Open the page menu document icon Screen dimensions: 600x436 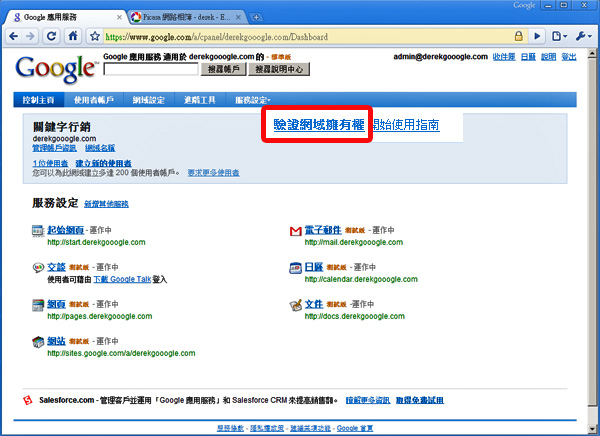pos(559,36)
